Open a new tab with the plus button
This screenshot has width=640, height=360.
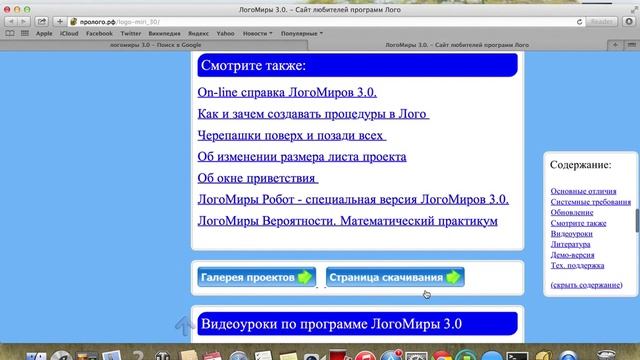click(x=615, y=45)
